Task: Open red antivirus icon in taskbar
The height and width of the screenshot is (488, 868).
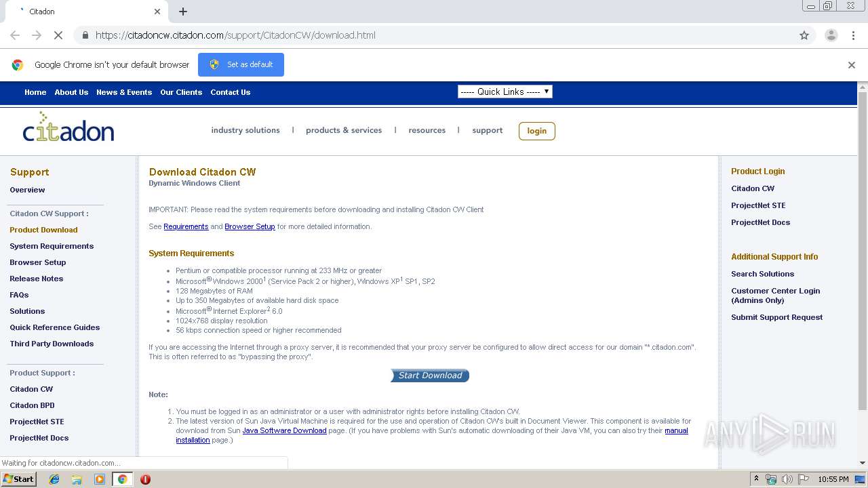Action: (145, 479)
